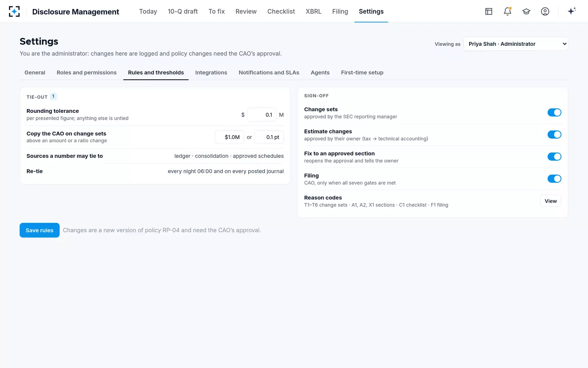
Task: Open Roles and permissions tab
Action: pos(87,72)
